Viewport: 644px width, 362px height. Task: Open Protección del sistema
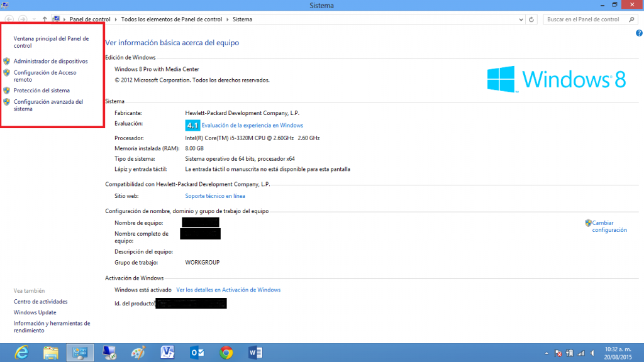pyautogui.click(x=42, y=90)
